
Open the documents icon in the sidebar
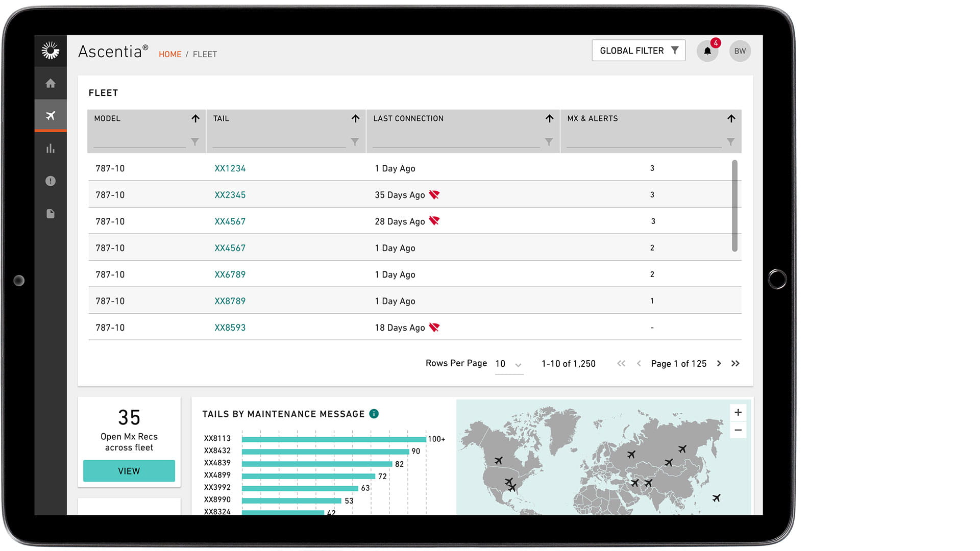(51, 214)
